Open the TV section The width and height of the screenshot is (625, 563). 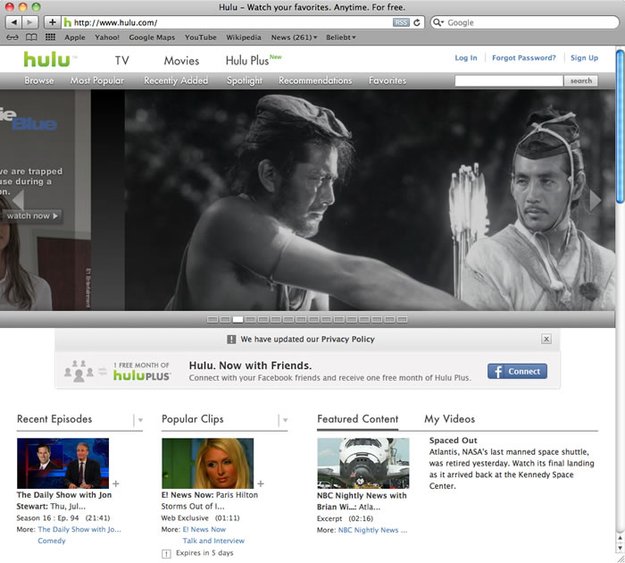122,61
